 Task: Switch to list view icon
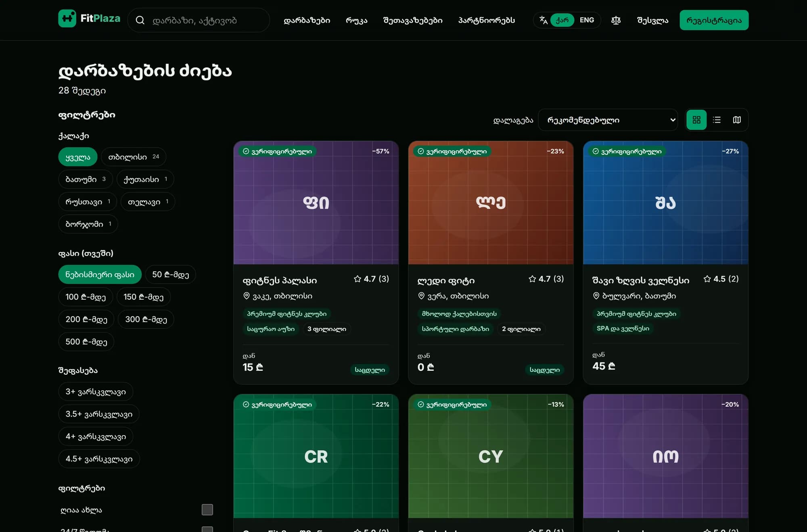coord(717,120)
